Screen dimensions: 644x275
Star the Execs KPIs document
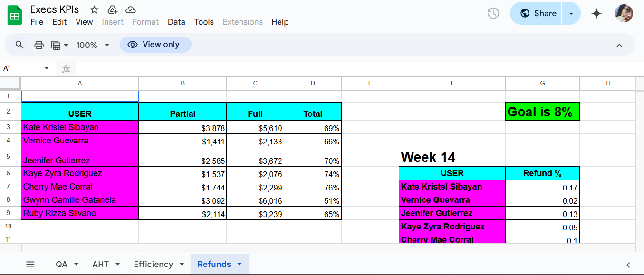pyautogui.click(x=95, y=9)
